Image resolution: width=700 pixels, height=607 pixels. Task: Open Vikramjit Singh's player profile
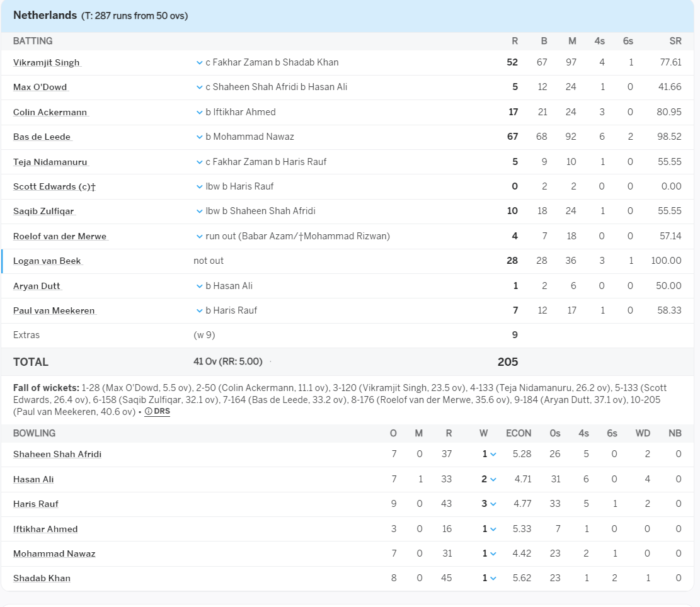(x=46, y=62)
